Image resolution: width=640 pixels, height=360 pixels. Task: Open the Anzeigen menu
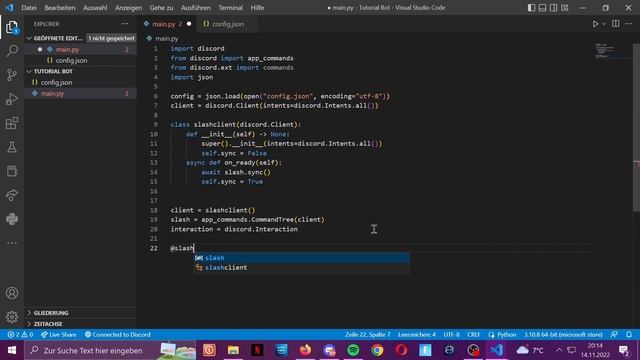129,8
